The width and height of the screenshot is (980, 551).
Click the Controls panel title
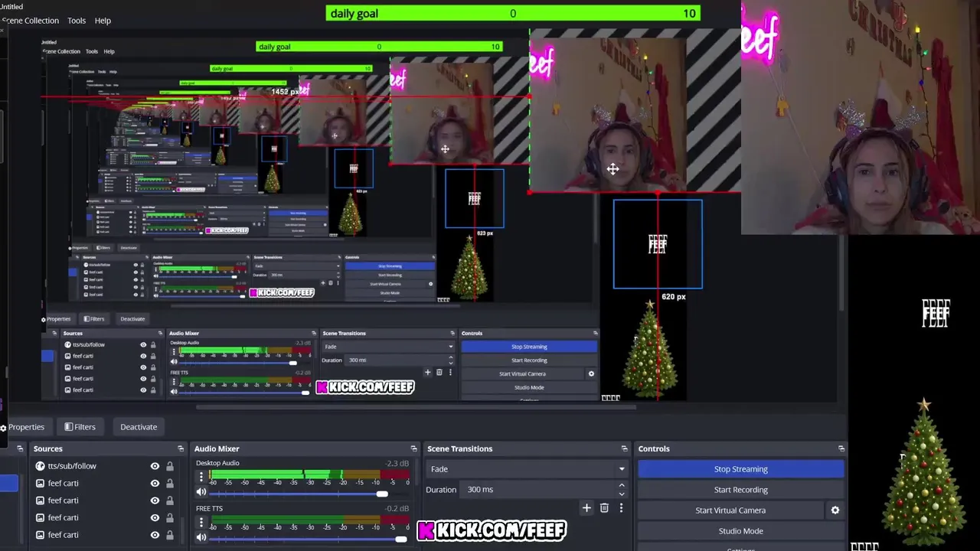pos(654,448)
